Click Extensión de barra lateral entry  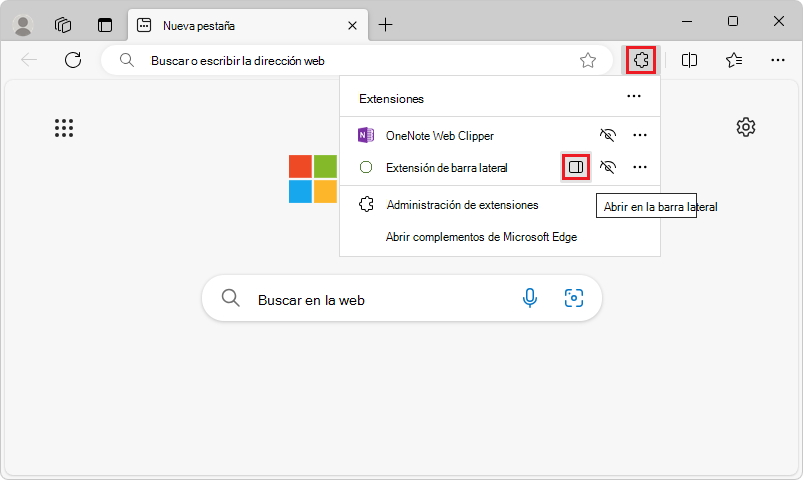446,168
